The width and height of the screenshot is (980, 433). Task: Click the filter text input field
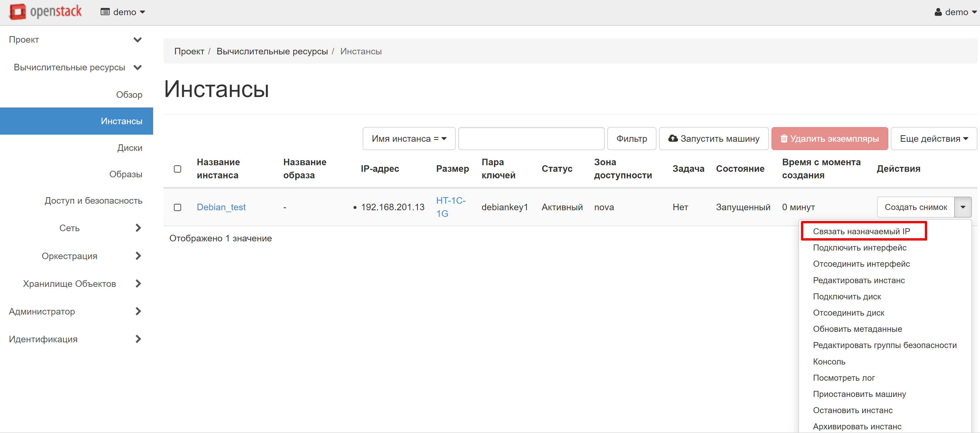pyautogui.click(x=531, y=139)
